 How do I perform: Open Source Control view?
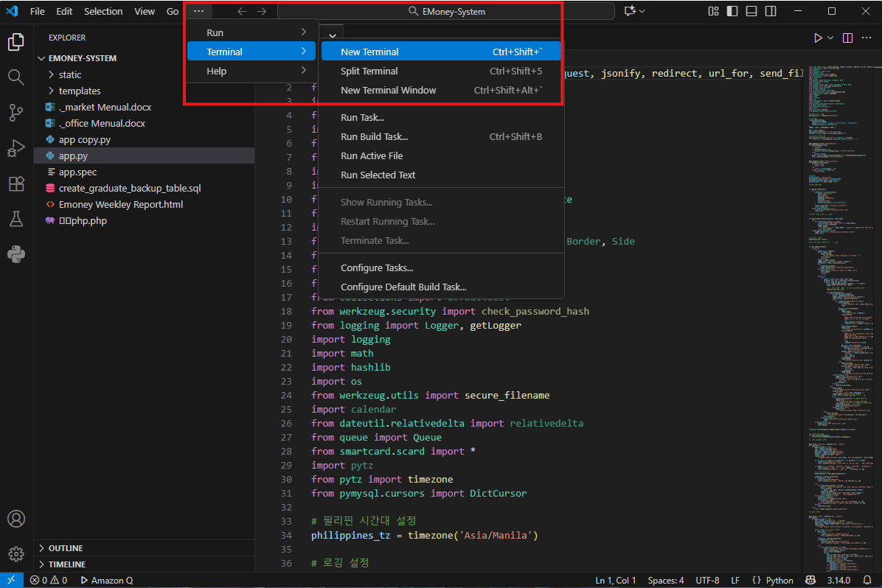(16, 113)
